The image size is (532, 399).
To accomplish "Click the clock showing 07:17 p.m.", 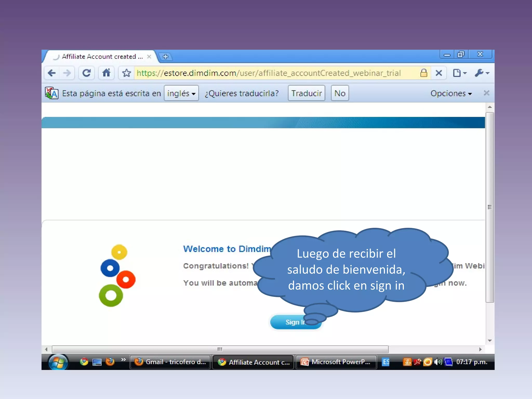I will pos(472,362).
